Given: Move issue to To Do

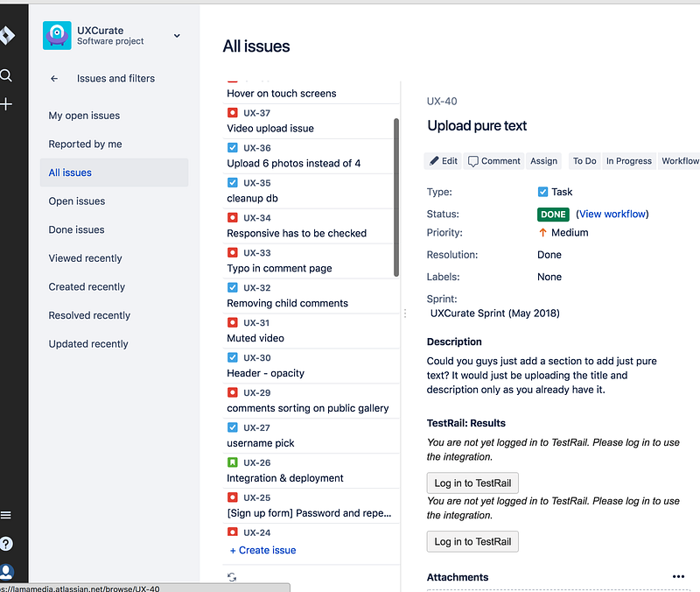Looking at the screenshot, I should pyautogui.click(x=584, y=161).
